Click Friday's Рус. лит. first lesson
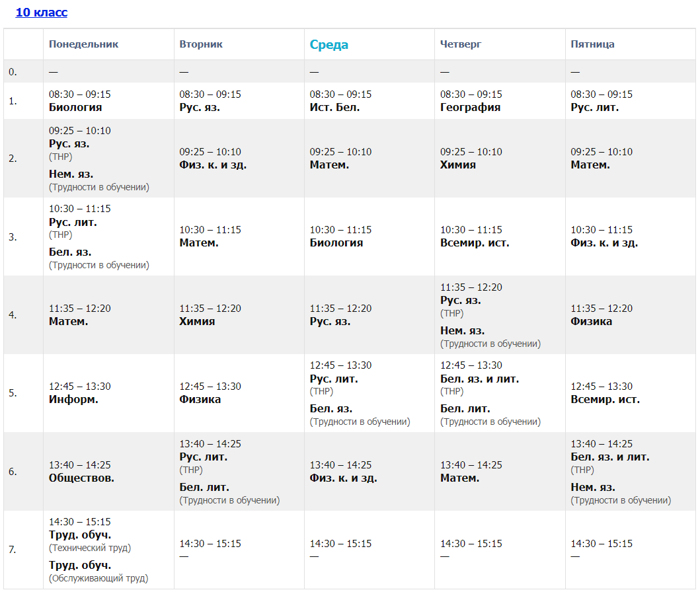 [594, 108]
